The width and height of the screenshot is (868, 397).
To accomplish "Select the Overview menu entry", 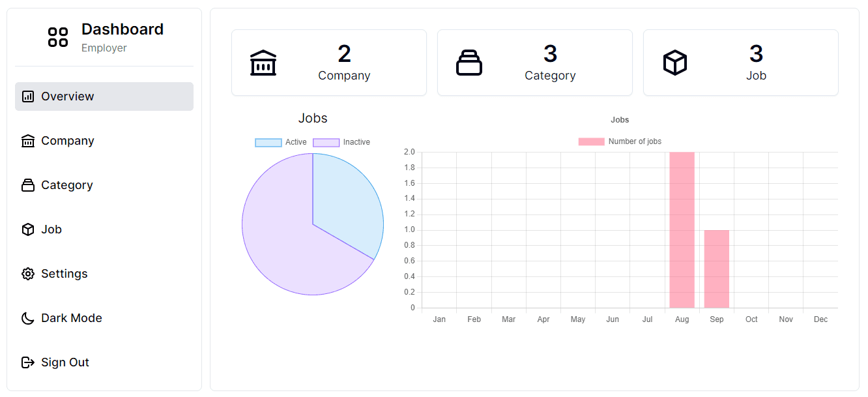I will click(x=67, y=96).
